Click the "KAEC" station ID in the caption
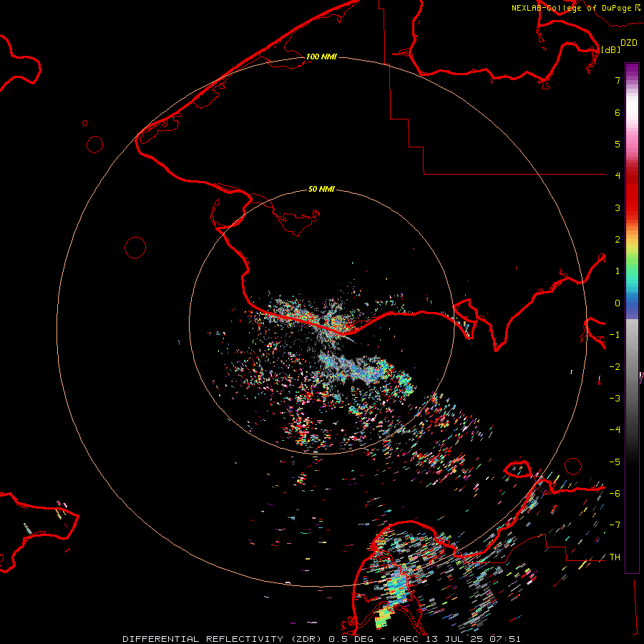 [x=406, y=639]
